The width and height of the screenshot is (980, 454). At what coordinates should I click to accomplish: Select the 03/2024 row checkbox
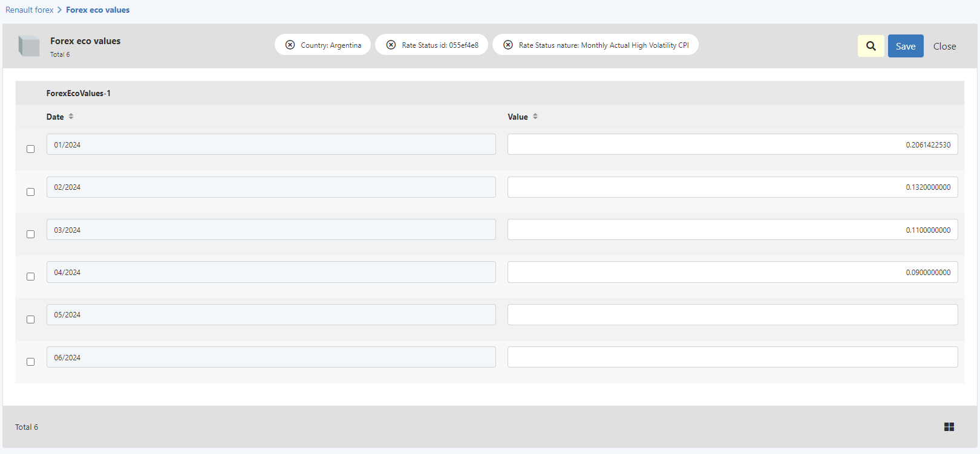click(30, 234)
